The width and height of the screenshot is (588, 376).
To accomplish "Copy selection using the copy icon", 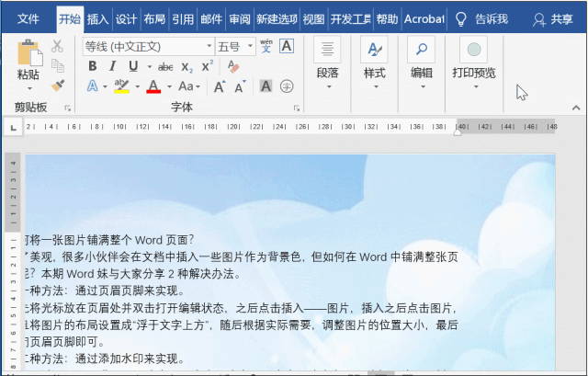I will tap(57, 65).
